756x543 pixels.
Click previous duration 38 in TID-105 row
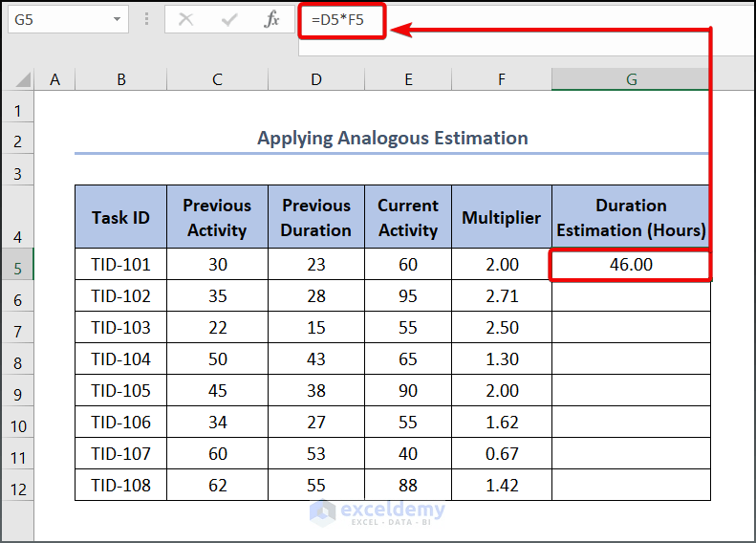click(x=316, y=391)
